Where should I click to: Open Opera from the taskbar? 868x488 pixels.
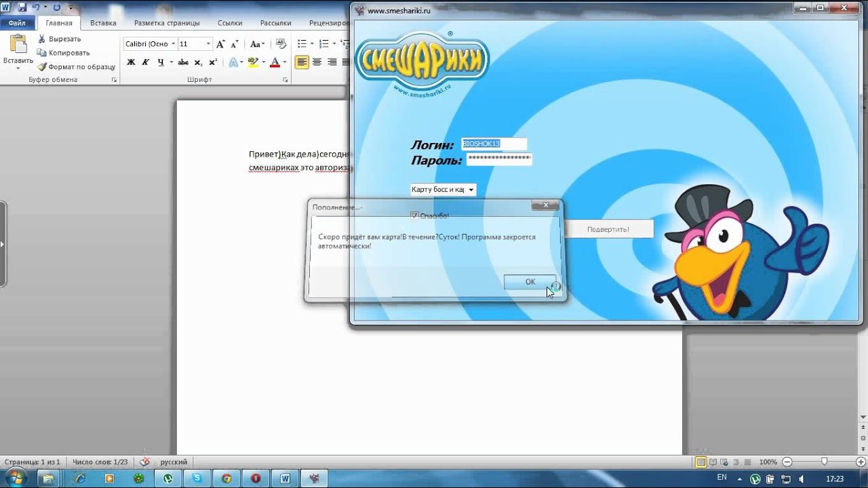pyautogui.click(x=256, y=478)
